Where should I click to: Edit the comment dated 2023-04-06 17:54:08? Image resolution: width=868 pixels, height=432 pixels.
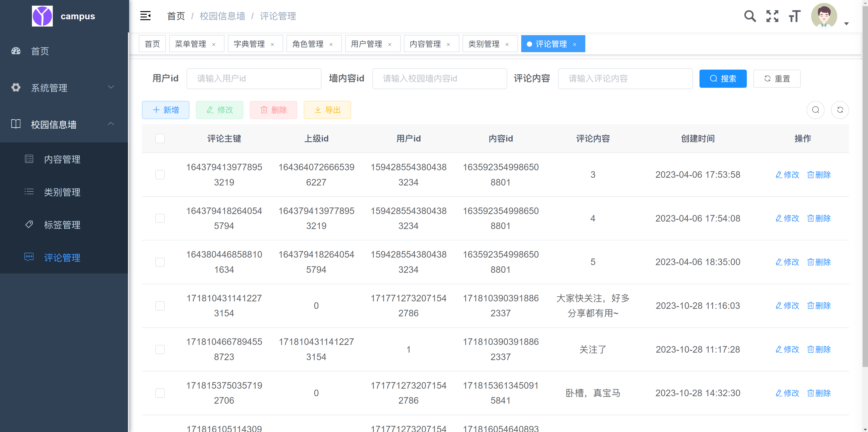pyautogui.click(x=787, y=218)
